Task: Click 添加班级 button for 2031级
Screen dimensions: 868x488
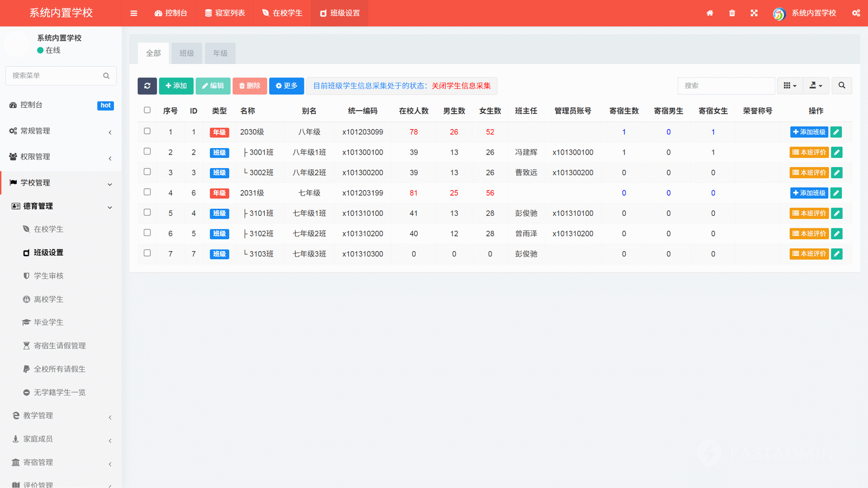Action: [809, 193]
